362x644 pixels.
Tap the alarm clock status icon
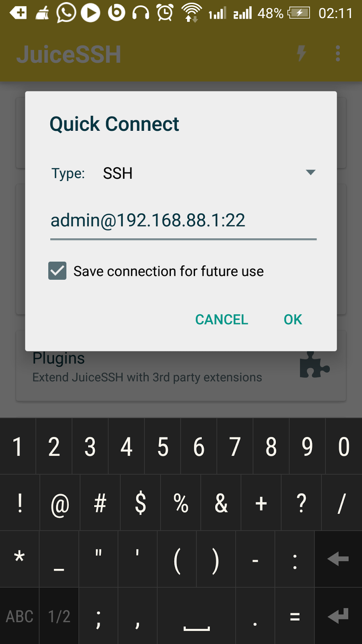click(x=165, y=13)
